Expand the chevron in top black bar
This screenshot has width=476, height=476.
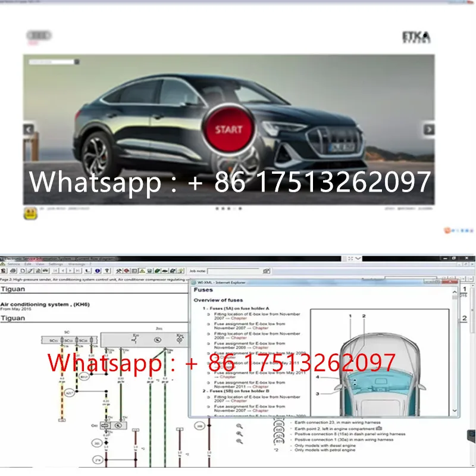pos(358,258)
